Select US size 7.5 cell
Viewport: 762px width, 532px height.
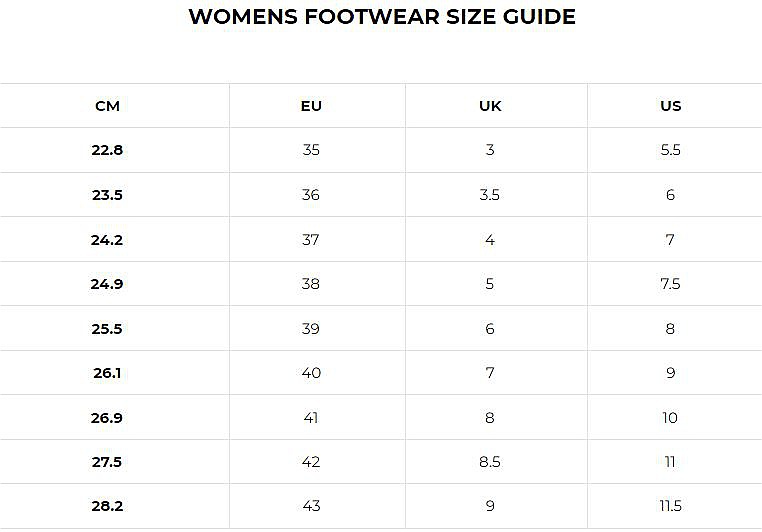[670, 284]
